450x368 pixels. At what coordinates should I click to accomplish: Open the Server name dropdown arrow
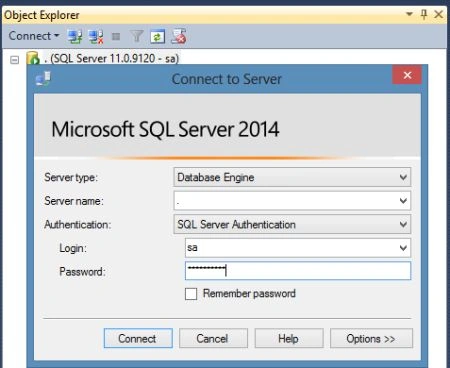[403, 201]
